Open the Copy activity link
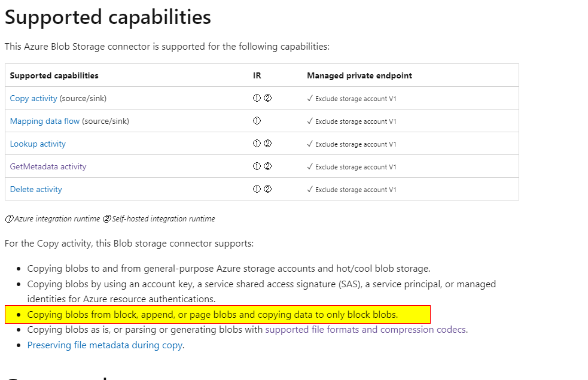This screenshot has height=380, width=588. tap(33, 98)
